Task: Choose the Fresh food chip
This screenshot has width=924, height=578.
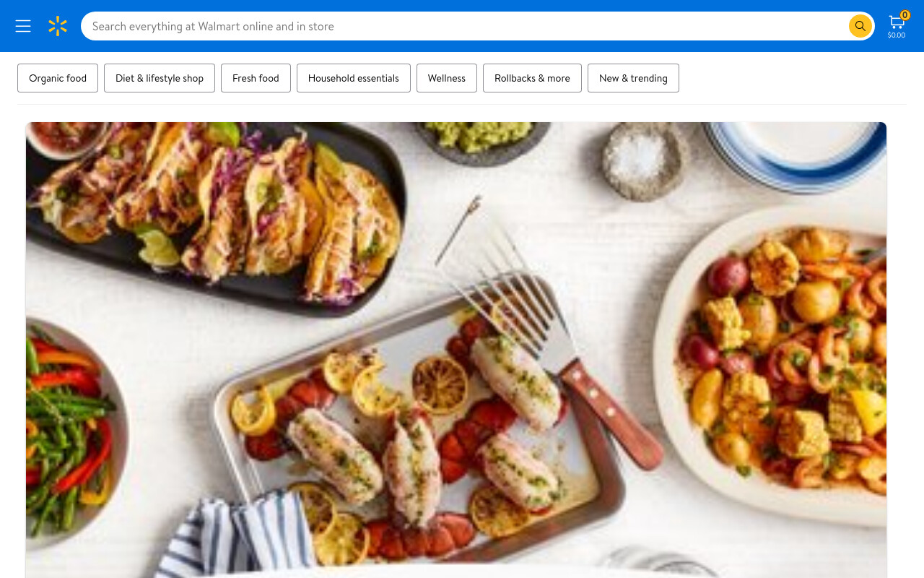Action: pos(256,78)
